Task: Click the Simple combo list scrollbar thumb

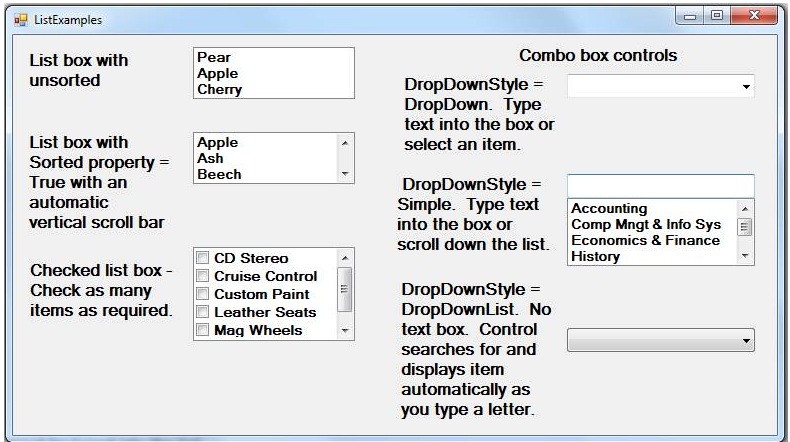Action: click(745, 227)
